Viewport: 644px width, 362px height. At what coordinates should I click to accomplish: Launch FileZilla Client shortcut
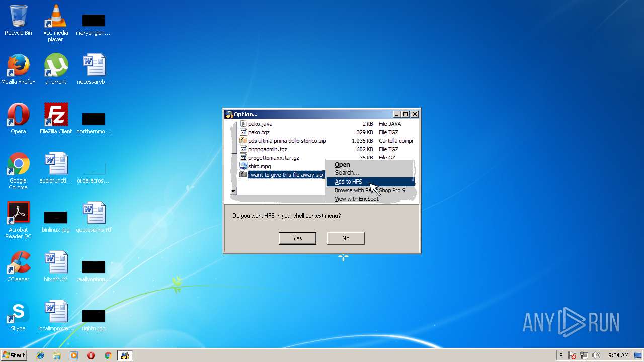pyautogui.click(x=55, y=118)
